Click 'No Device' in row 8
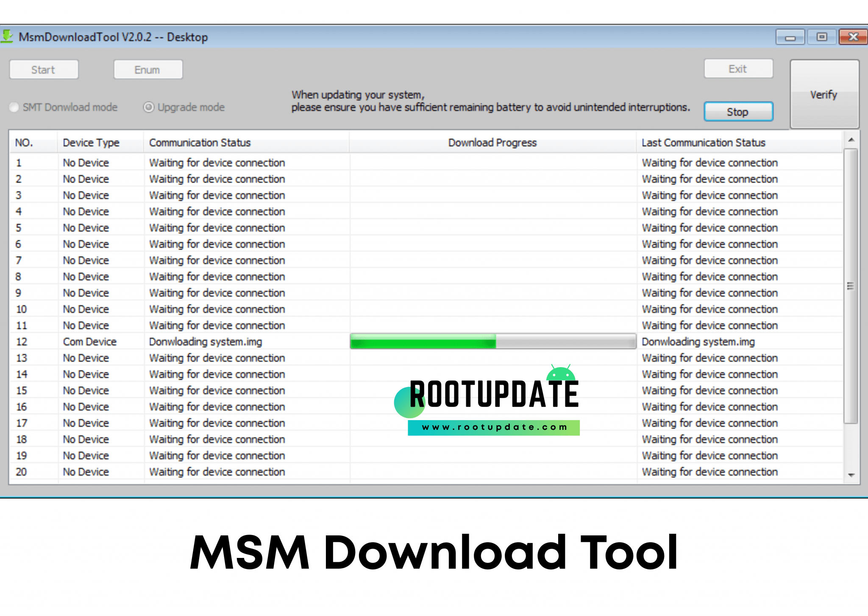The image size is (868, 616). 86,276
